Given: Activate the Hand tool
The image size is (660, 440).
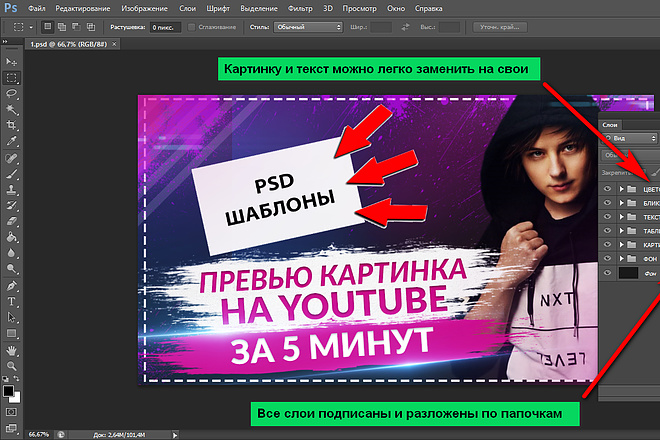Looking at the screenshot, I should [x=11, y=350].
